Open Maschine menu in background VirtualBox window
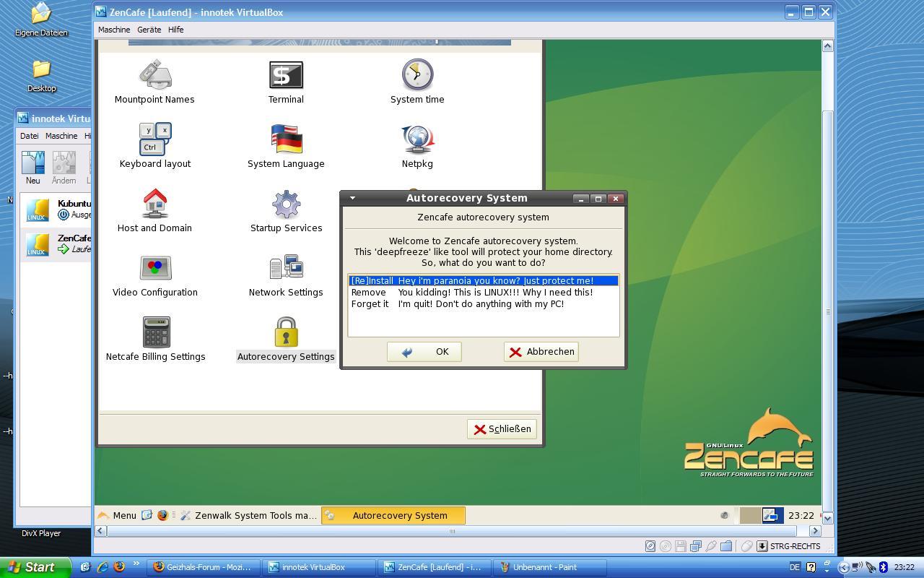This screenshot has width=924, height=578. (61, 136)
